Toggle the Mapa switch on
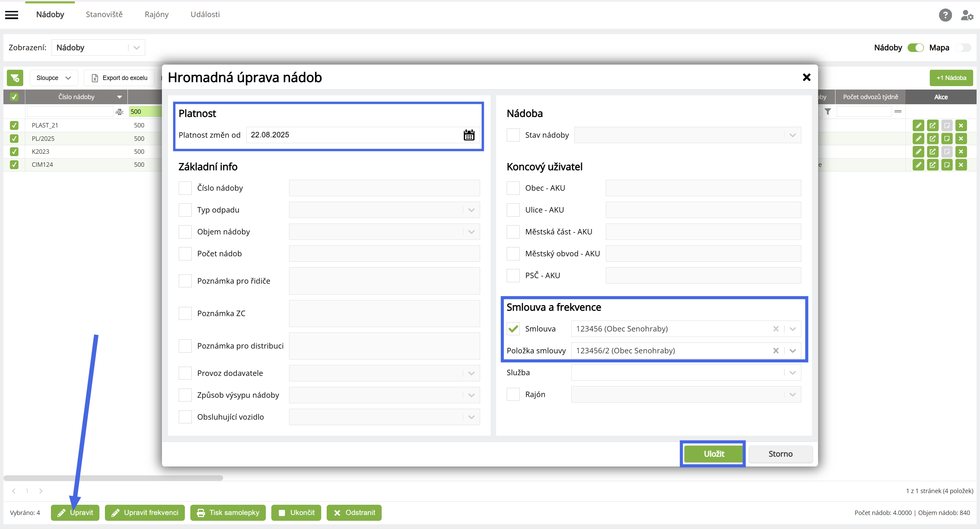The image size is (980, 529). tap(963, 48)
